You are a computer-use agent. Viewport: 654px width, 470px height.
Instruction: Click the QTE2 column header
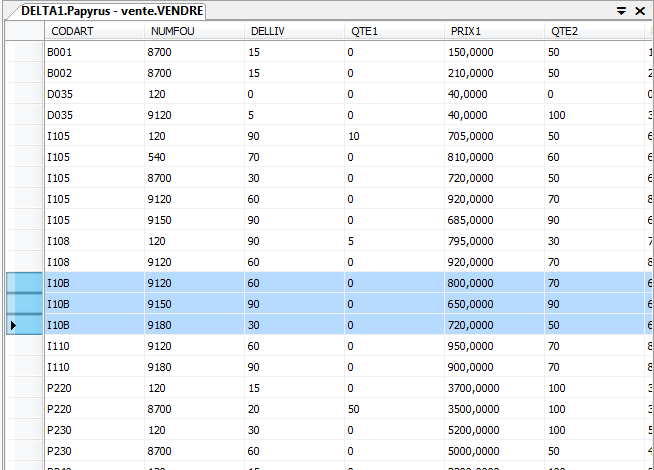pos(594,31)
